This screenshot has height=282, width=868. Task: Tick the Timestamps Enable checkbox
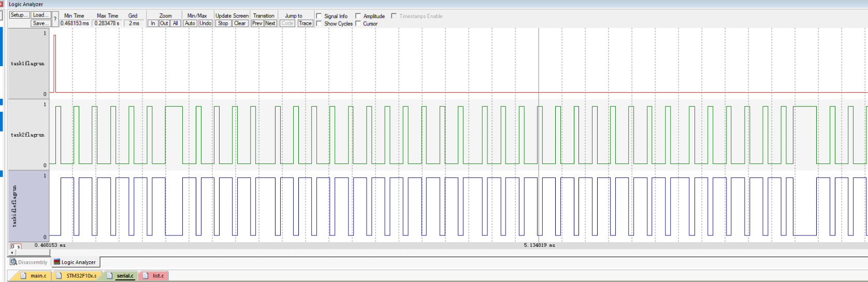tap(394, 16)
